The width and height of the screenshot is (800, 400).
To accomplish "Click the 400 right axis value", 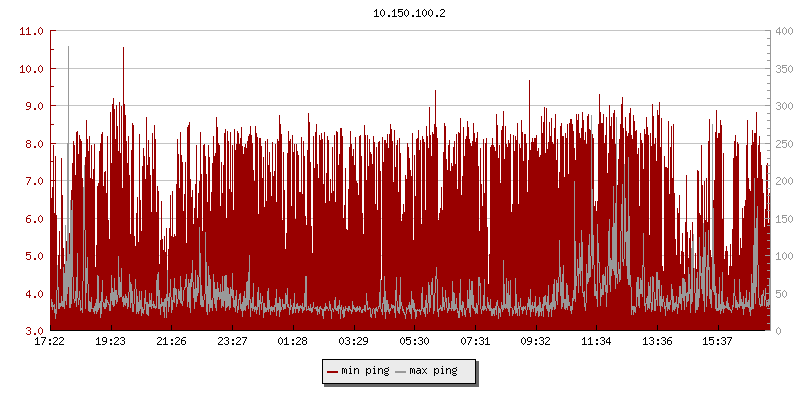I will coord(784,31).
